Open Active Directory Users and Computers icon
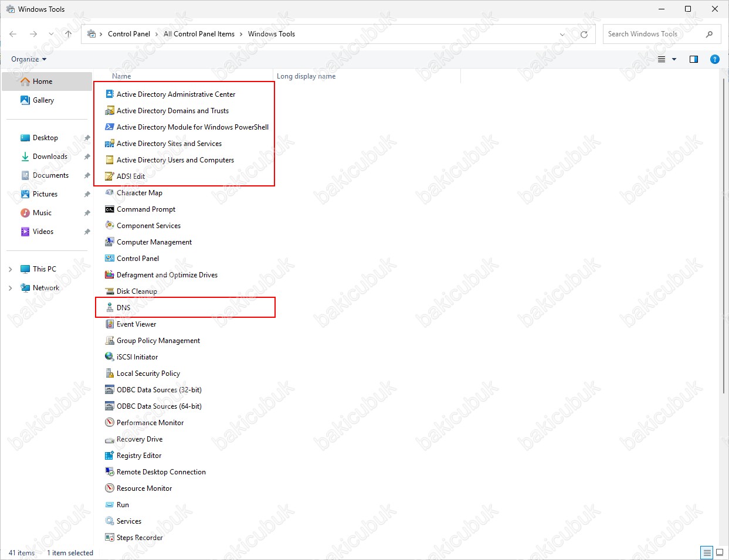 click(x=110, y=159)
